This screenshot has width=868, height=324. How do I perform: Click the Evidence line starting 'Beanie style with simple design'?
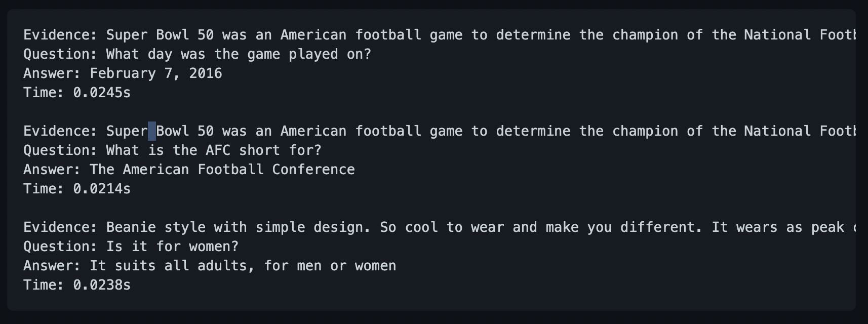pos(440,227)
